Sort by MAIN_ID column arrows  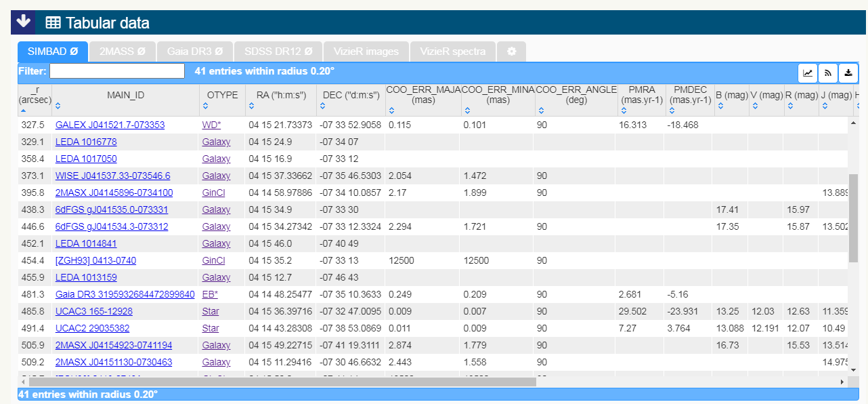coord(58,106)
